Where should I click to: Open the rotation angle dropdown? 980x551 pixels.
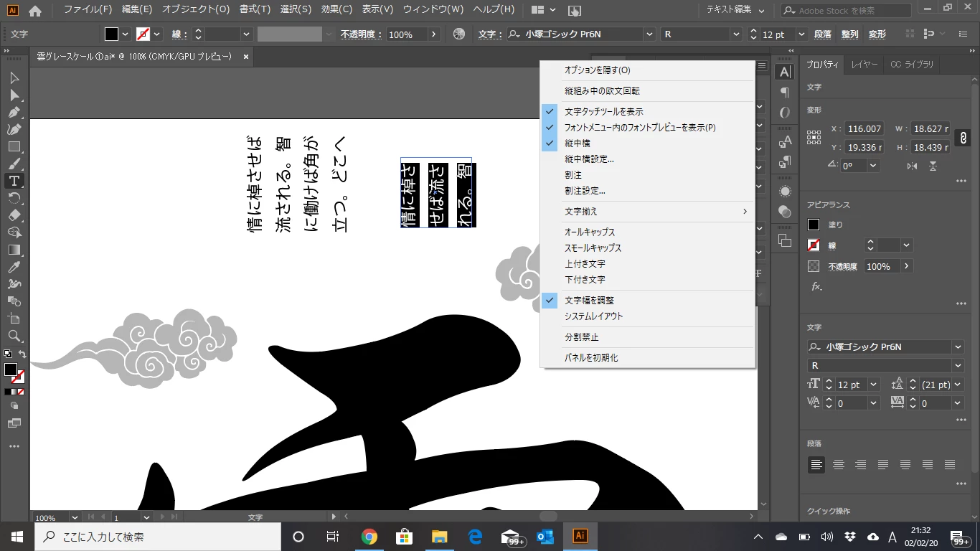tap(873, 165)
